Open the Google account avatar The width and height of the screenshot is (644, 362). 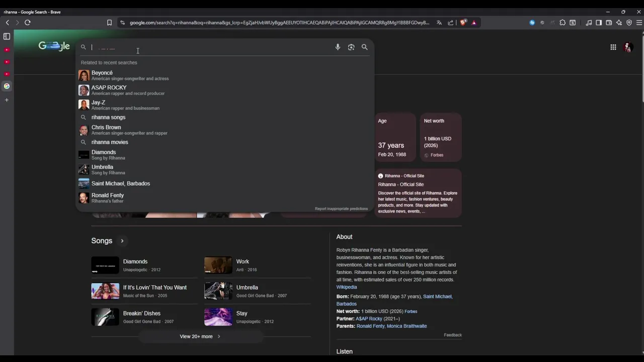coord(628,47)
